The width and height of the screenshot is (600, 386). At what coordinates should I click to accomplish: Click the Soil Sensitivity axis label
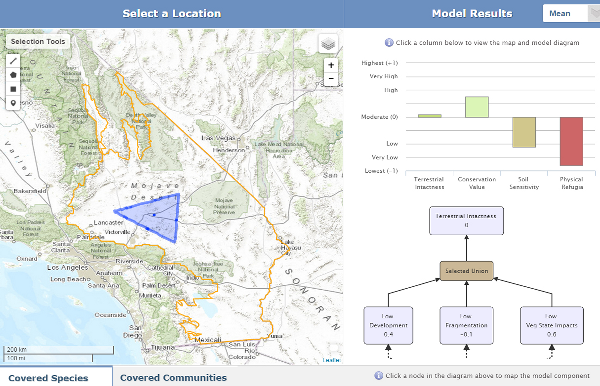[524, 183]
